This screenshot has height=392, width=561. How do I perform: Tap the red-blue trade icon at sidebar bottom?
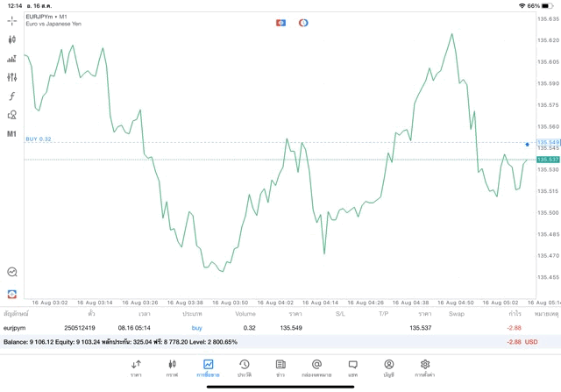click(x=12, y=294)
